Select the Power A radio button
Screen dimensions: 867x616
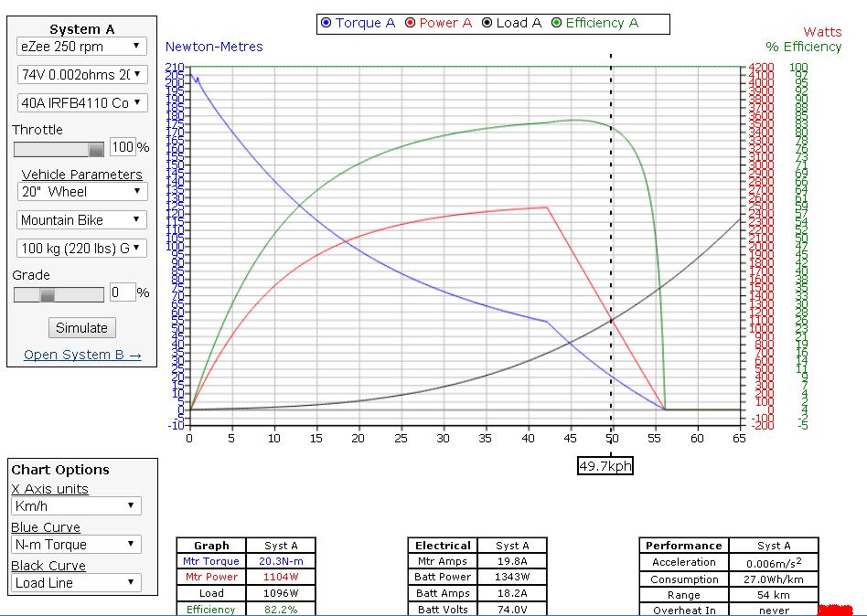(411, 24)
